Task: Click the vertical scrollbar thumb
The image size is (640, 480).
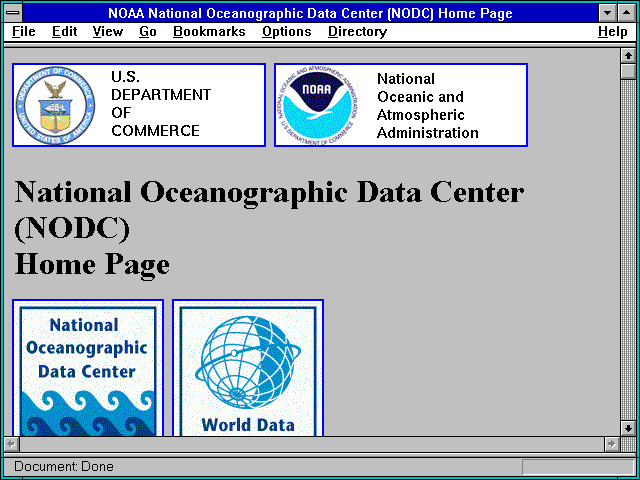Action: pos(628,71)
